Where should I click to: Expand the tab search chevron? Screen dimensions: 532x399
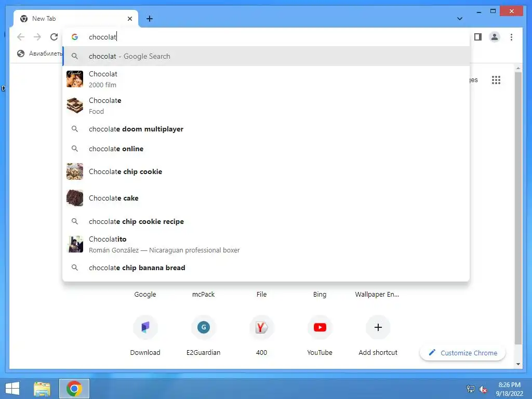[x=460, y=19]
